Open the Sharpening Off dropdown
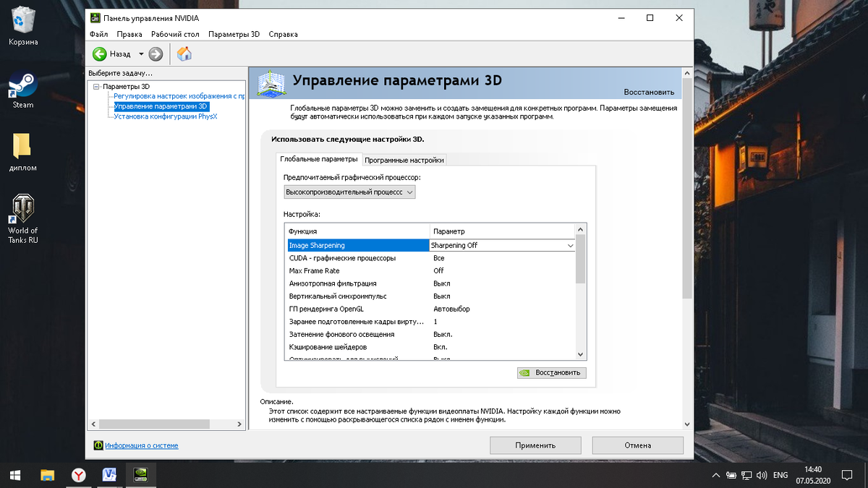Screen dimensions: 868x488 point(570,245)
